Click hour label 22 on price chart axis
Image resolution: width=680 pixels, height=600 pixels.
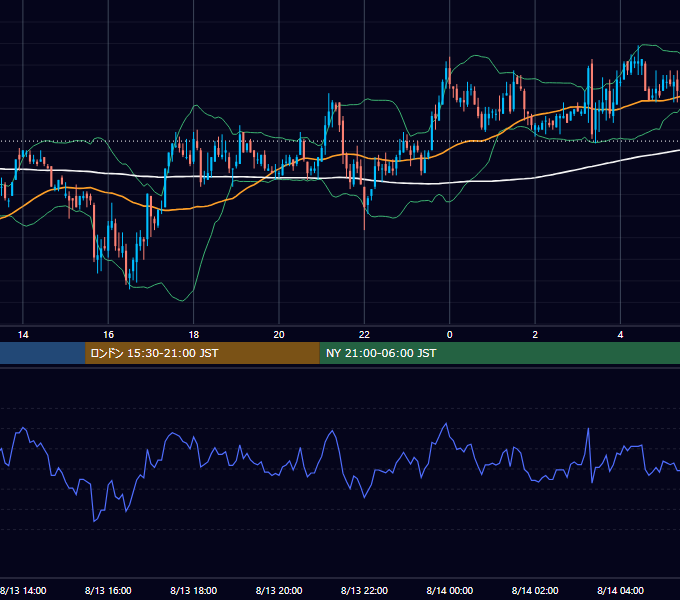(x=364, y=335)
